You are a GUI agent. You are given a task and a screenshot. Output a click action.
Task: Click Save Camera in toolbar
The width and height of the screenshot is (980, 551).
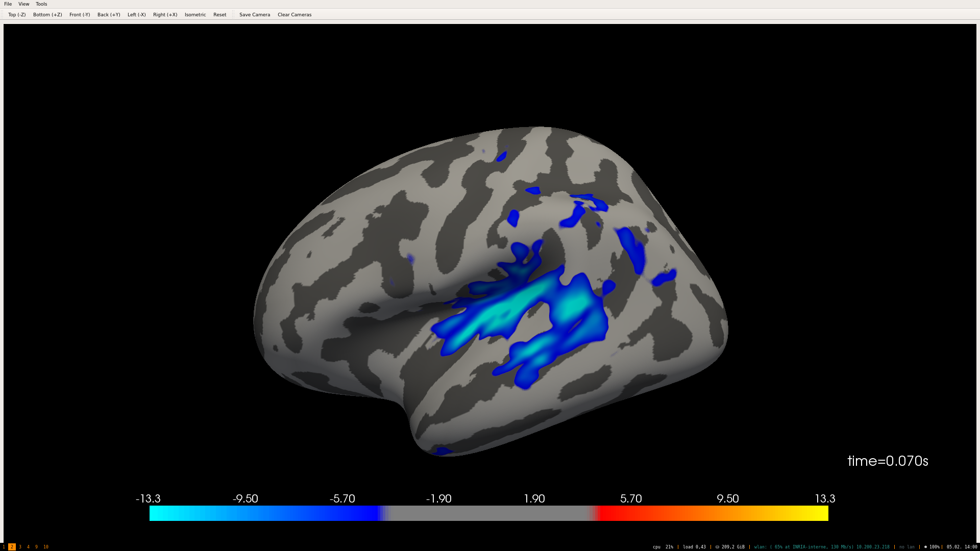(x=255, y=15)
